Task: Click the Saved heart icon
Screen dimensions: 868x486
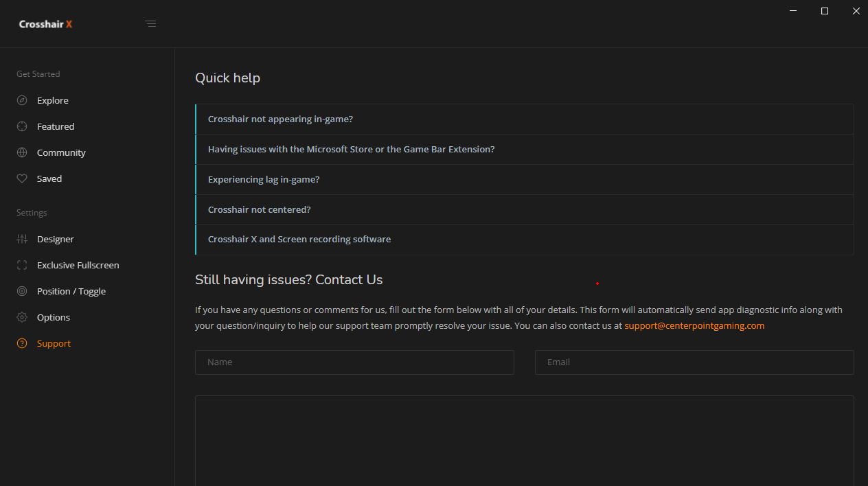Action: (x=22, y=178)
